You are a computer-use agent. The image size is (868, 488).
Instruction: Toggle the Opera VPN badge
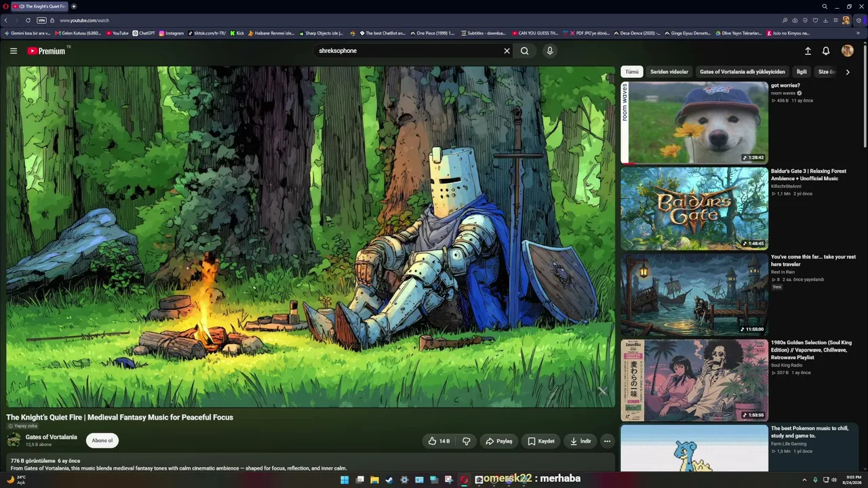click(41, 20)
